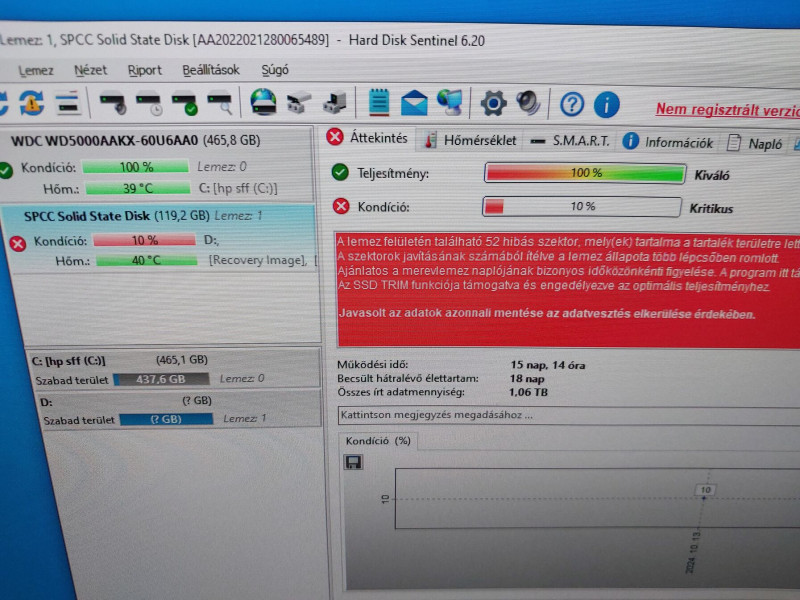Click the [Recovery Image] label
Image resolution: width=800 pixels, height=600 pixels.
(x=258, y=260)
